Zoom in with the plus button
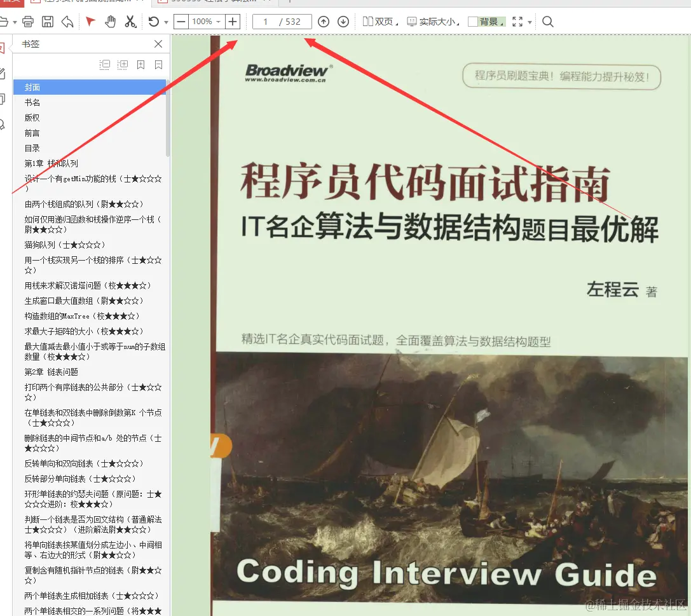 click(232, 21)
